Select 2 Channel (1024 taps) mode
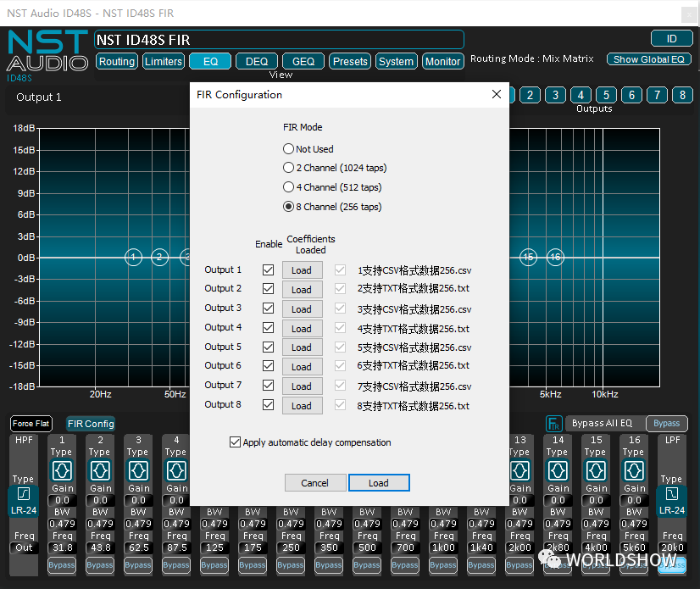Image resolution: width=700 pixels, height=589 pixels. 288,168
